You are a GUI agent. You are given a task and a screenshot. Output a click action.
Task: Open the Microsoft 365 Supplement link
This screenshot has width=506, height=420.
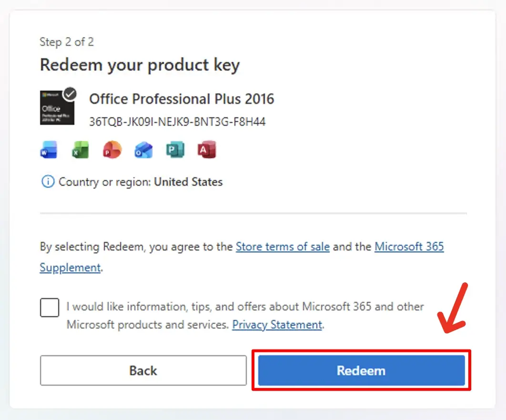coord(409,247)
